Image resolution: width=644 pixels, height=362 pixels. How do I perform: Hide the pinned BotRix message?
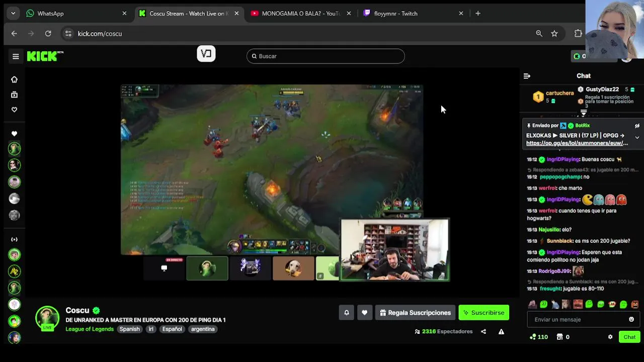point(637,126)
